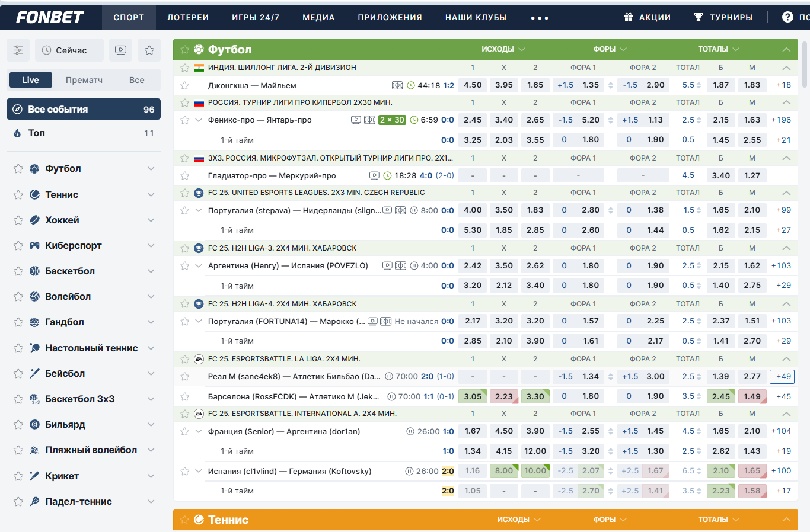The image size is (810, 532).
Task: Collapse the Футбол section
Action: point(786,49)
